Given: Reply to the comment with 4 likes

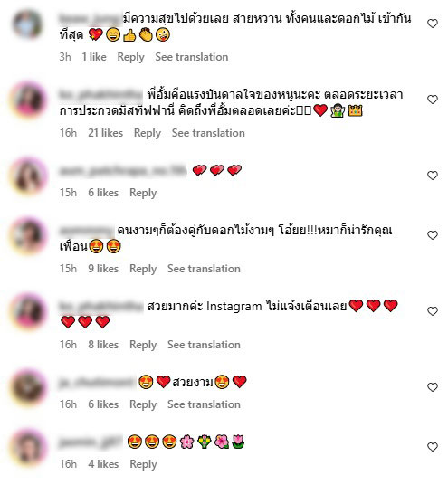Looking at the screenshot, I should click(143, 464).
